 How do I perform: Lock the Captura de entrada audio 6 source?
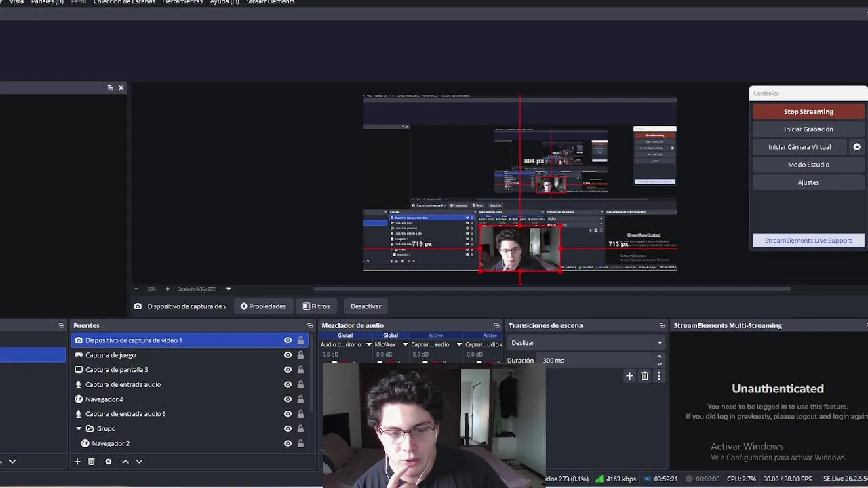[x=300, y=414]
